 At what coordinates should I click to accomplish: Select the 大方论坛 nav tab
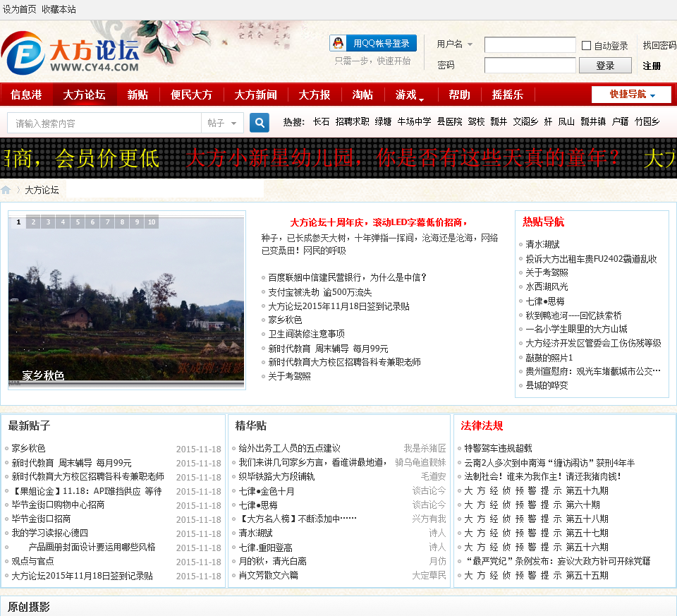pos(84,95)
